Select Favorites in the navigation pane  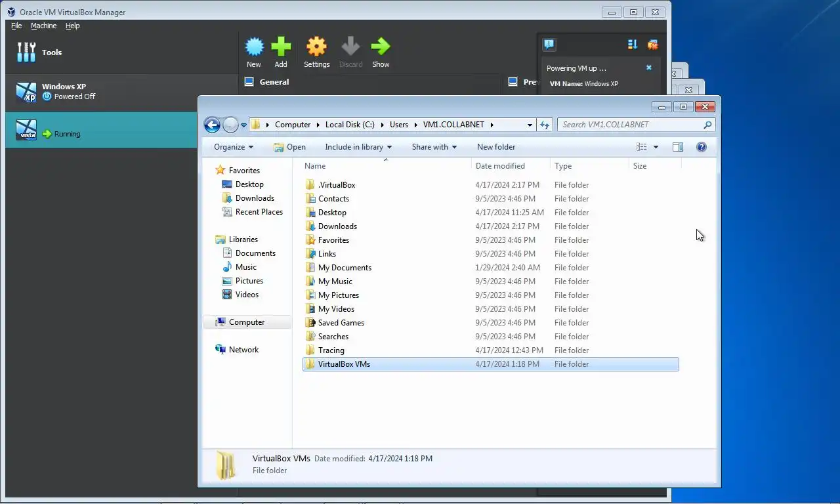(244, 171)
